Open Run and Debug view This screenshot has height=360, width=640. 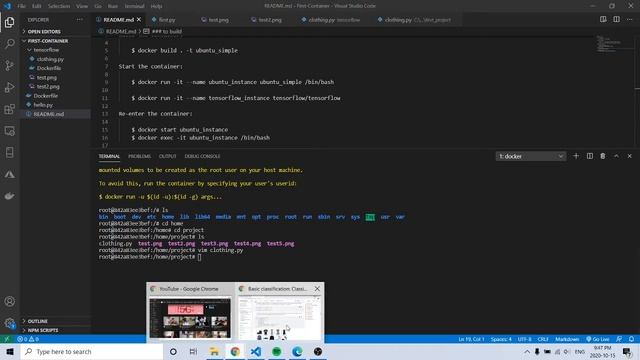tap(9, 87)
